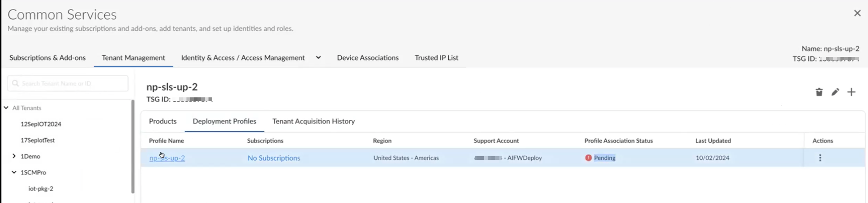Open the Identity & Access dropdown arrow
This screenshot has width=868, height=203.
pos(318,58)
